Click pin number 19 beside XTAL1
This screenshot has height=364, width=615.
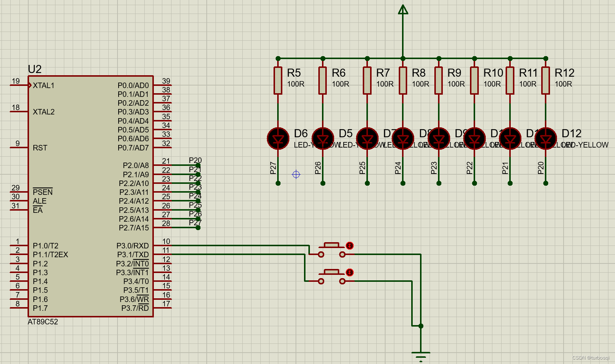point(15,81)
